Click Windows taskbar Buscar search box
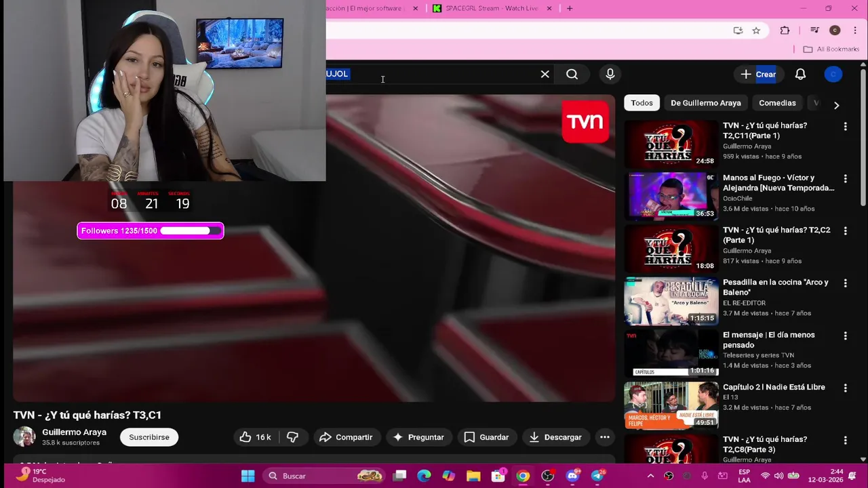 (x=324, y=476)
